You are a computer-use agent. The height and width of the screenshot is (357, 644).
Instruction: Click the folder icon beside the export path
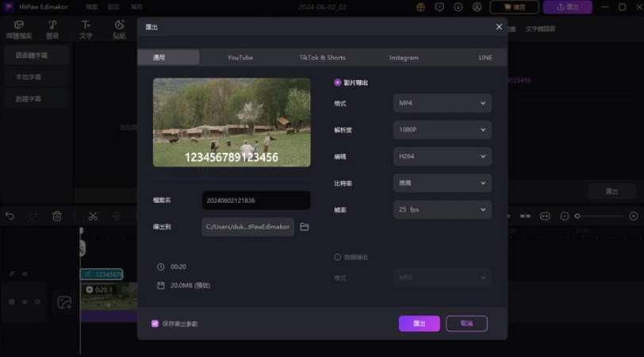[304, 228]
